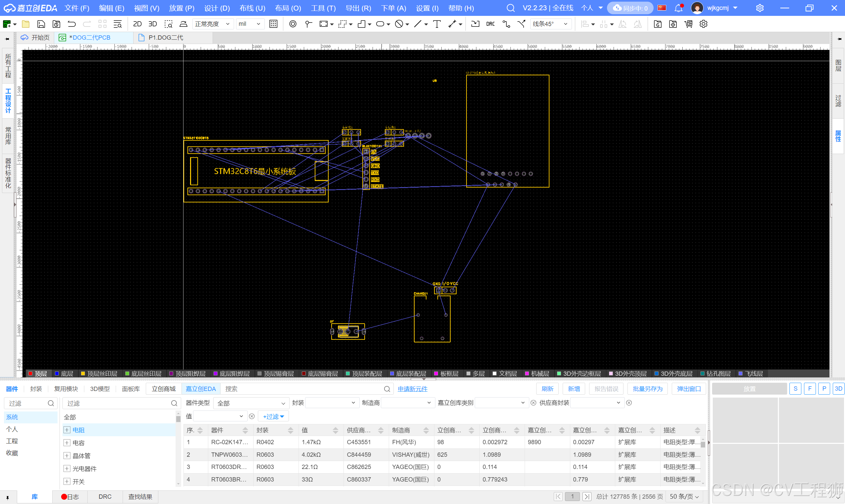
Task: Open the 正常亮度 brightness dropdown
Action: 213,24
